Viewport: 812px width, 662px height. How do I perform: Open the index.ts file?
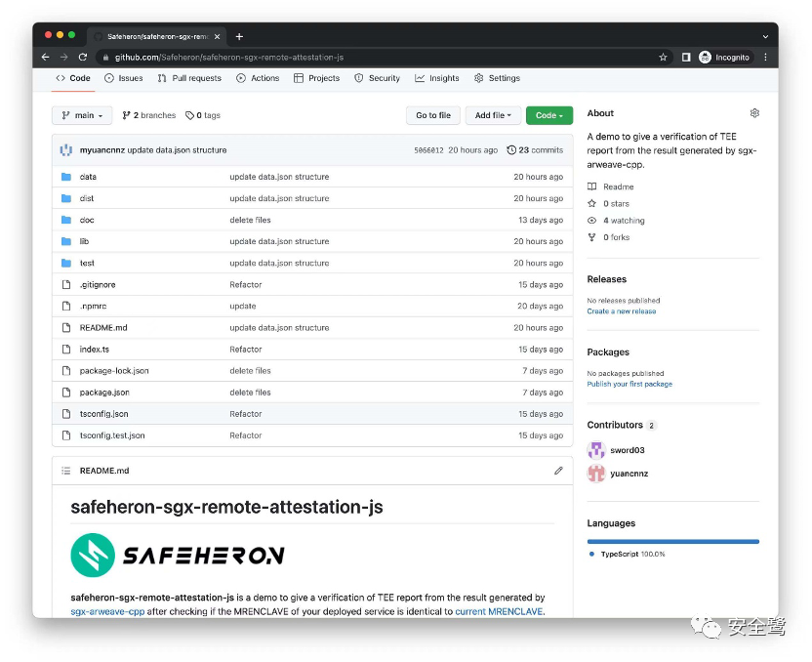pos(95,350)
